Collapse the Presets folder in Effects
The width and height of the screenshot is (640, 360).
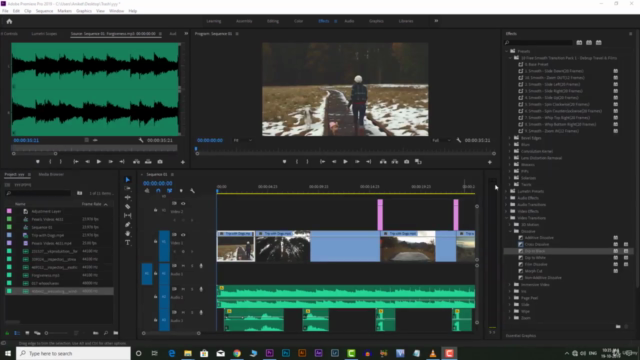[x=507, y=51]
